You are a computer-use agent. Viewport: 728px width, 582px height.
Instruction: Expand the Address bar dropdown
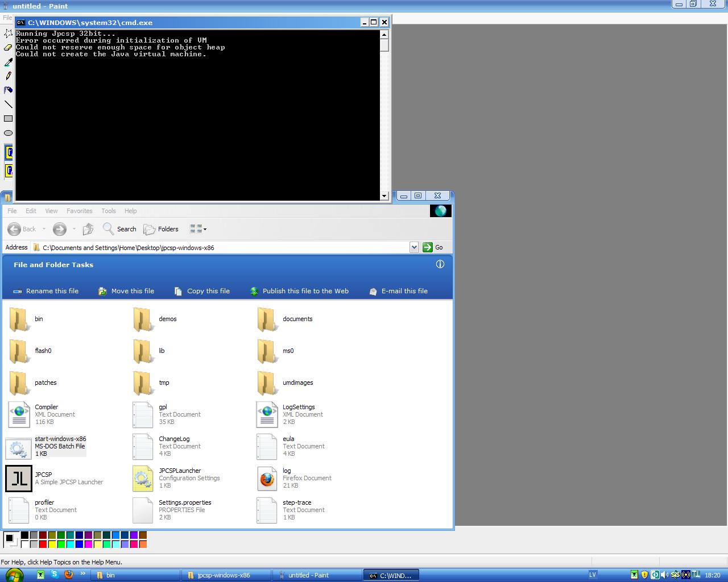pyautogui.click(x=414, y=247)
